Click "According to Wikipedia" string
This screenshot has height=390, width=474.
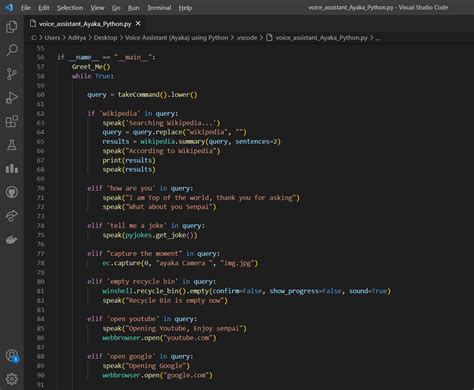pos(171,151)
